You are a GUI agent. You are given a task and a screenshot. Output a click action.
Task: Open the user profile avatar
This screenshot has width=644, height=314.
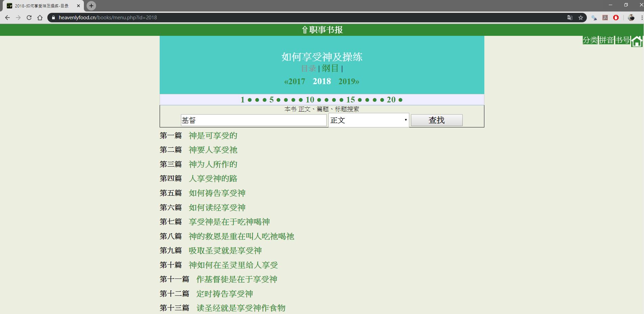631,18
